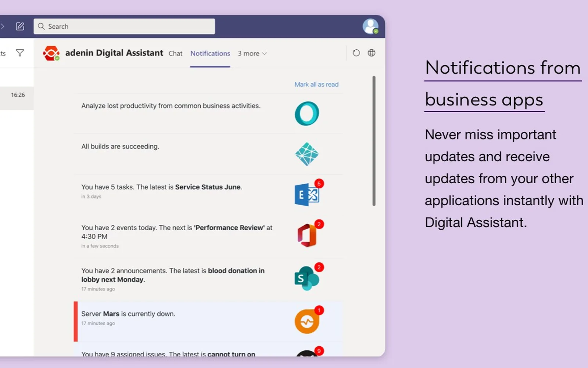Click the refresh icon
Viewport: 588px width, 368px height.
click(x=356, y=53)
